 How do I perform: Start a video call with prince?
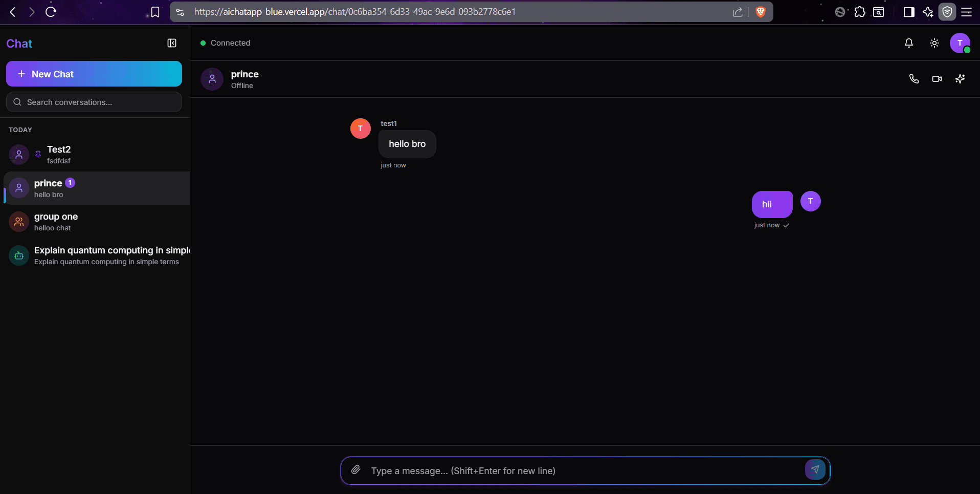click(x=937, y=78)
